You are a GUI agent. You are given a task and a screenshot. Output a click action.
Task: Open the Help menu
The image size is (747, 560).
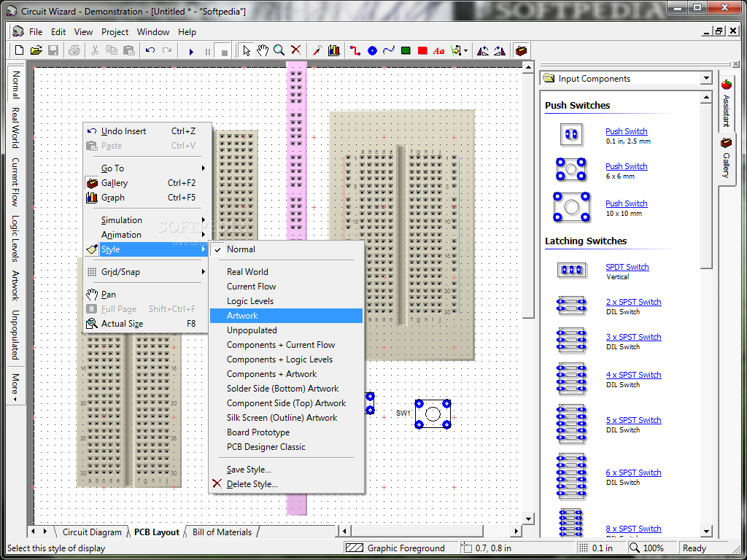pos(187,32)
